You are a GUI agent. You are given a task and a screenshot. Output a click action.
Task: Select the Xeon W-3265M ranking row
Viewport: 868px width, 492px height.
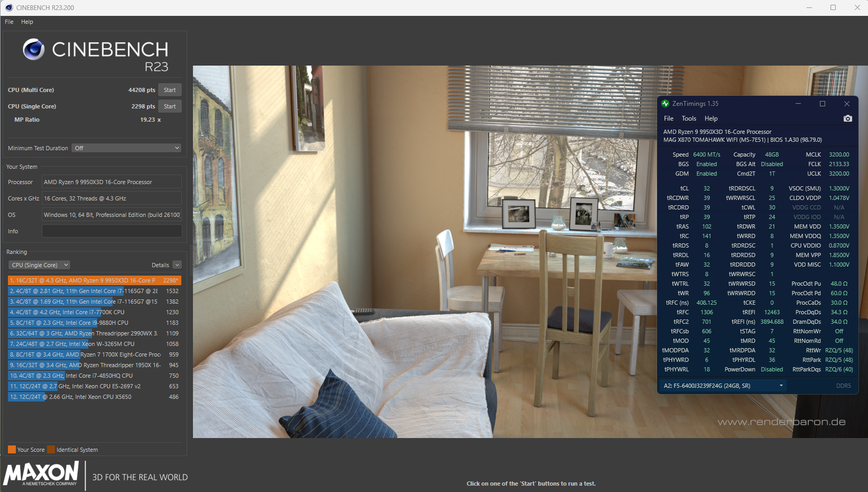point(95,344)
